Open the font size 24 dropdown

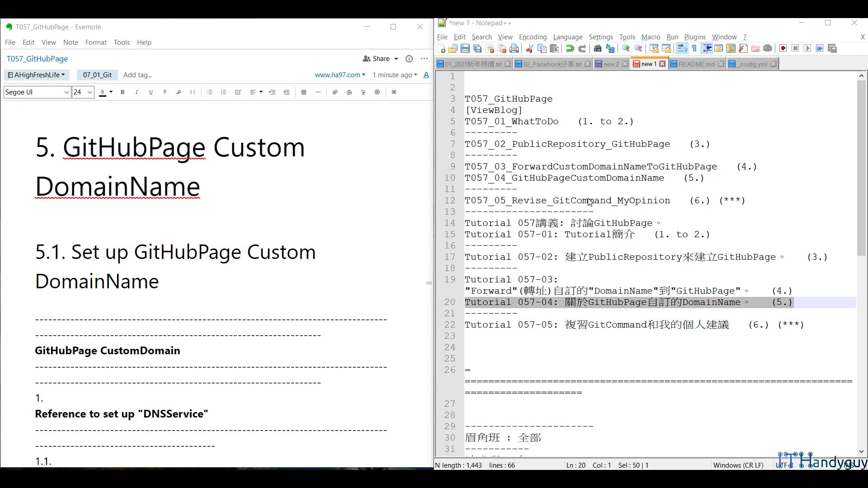(83, 92)
